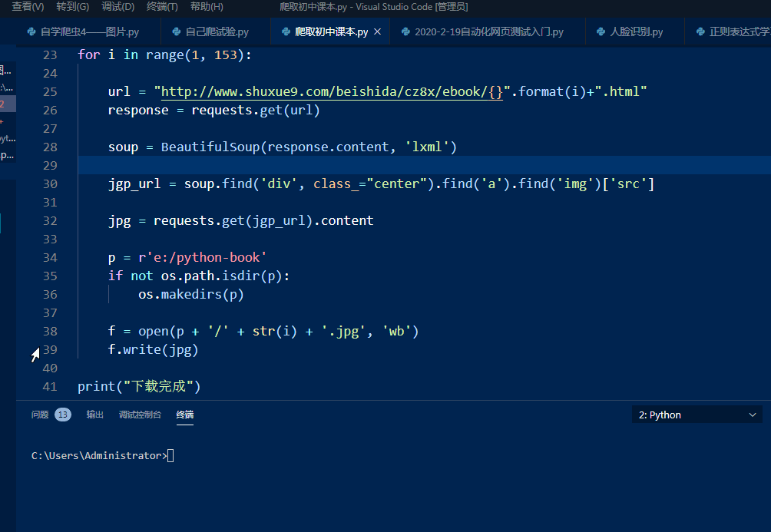Switch to the 调试控制台 panel tab
Image resolution: width=771 pixels, height=532 pixels.
pyautogui.click(x=139, y=414)
